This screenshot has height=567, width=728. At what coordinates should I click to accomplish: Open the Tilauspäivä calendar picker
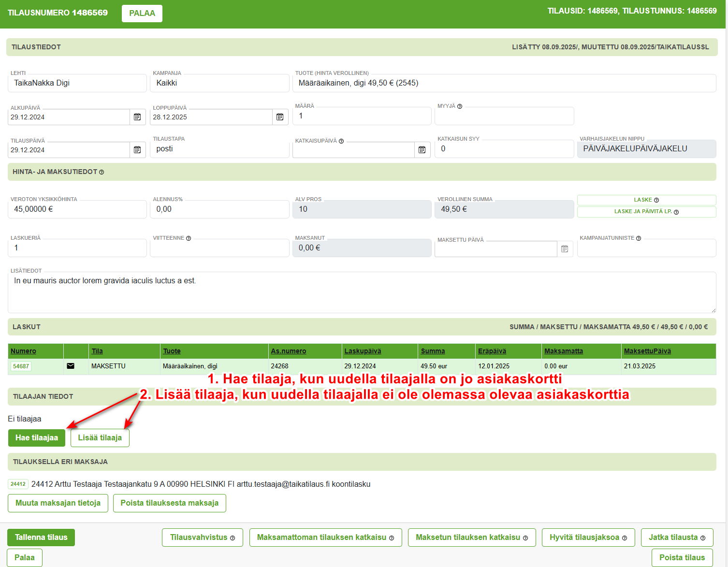click(137, 150)
